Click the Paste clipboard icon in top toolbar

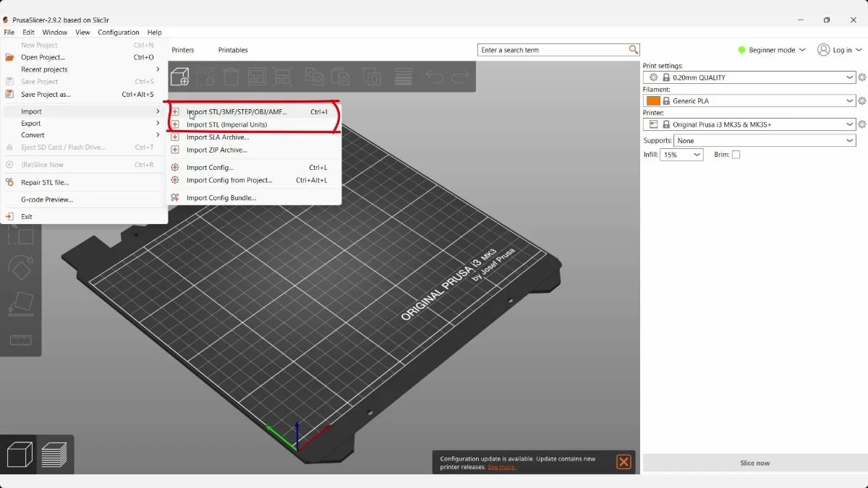(x=340, y=76)
